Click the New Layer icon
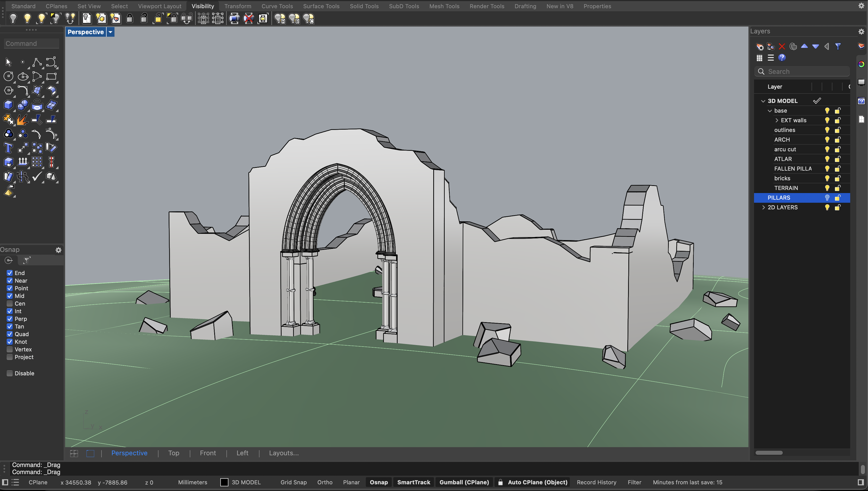This screenshot has height=491, width=868. coord(759,46)
